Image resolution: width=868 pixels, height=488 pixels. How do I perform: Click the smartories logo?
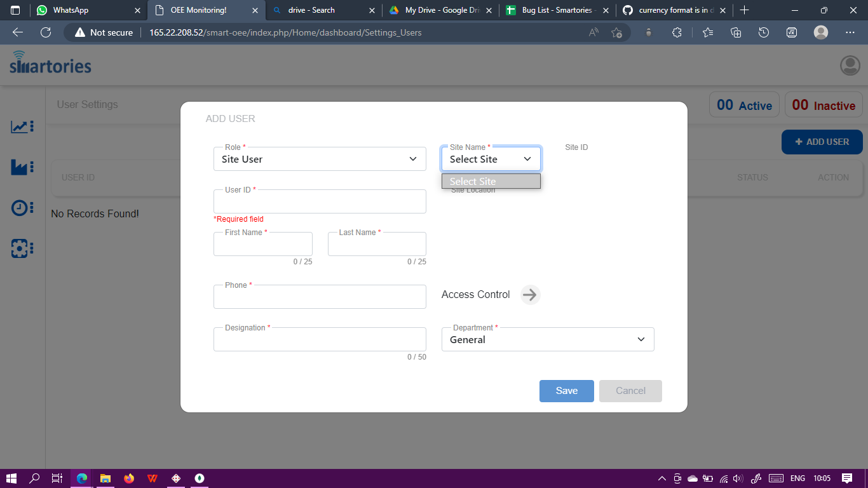(50, 64)
